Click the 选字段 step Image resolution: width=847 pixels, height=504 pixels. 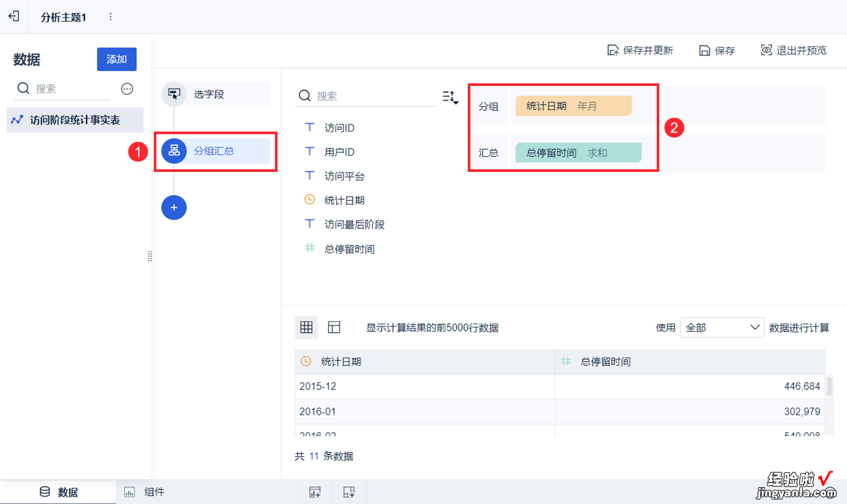[216, 94]
